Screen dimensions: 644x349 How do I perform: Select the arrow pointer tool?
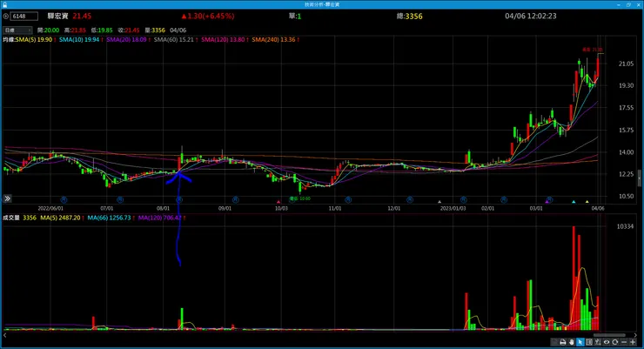(x=580, y=342)
